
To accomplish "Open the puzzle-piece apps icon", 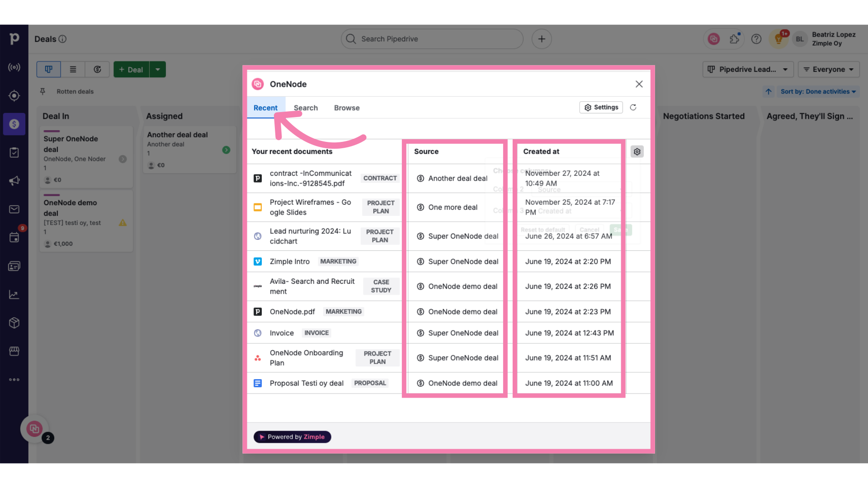I will [x=735, y=39].
